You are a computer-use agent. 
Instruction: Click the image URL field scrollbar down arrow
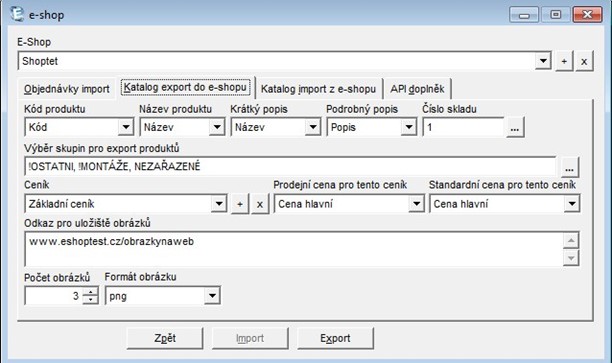[571, 258]
